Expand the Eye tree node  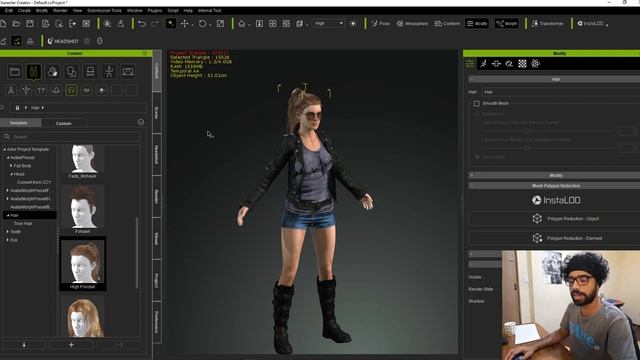(8, 240)
